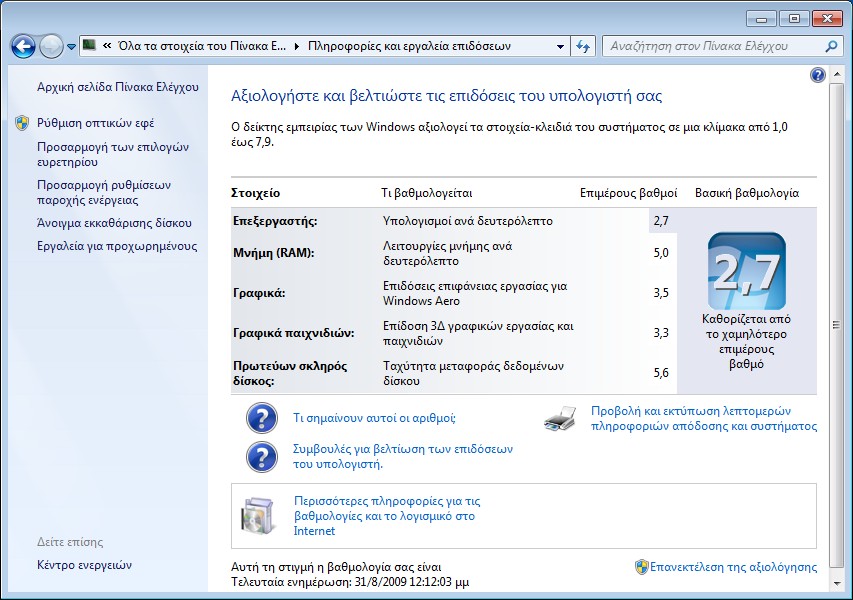Image resolution: width=853 pixels, height=600 pixels.
Task: Click the 2,7 base score badge
Action: tap(746, 271)
